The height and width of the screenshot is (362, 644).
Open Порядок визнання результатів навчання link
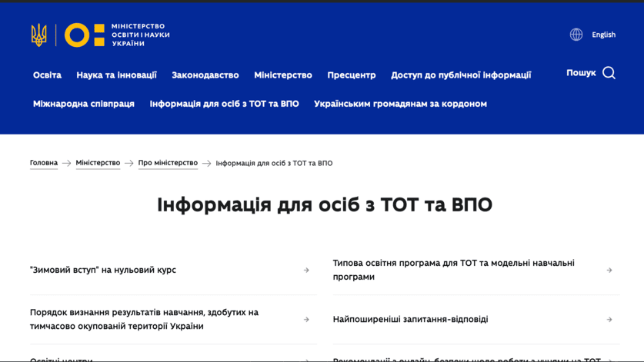click(144, 319)
